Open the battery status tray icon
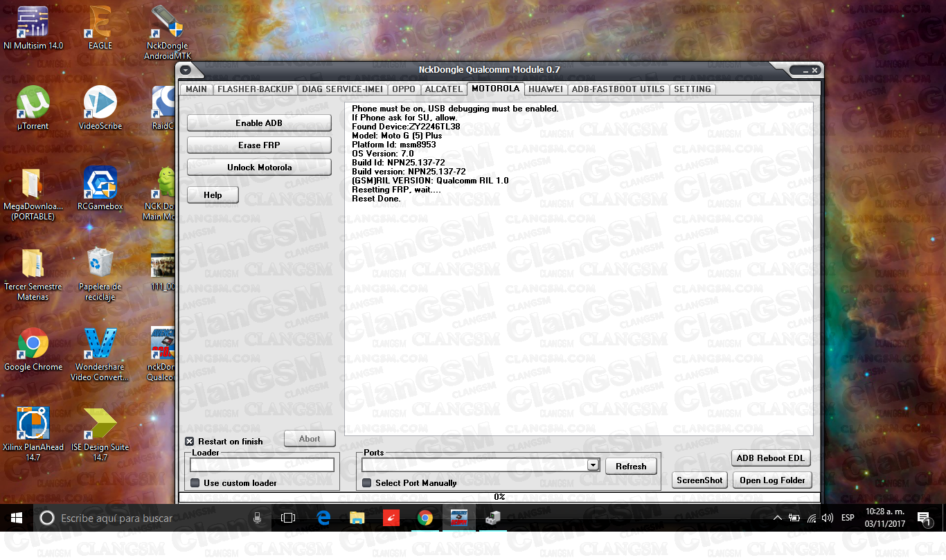Viewport: 946px width, 560px height. (794, 518)
